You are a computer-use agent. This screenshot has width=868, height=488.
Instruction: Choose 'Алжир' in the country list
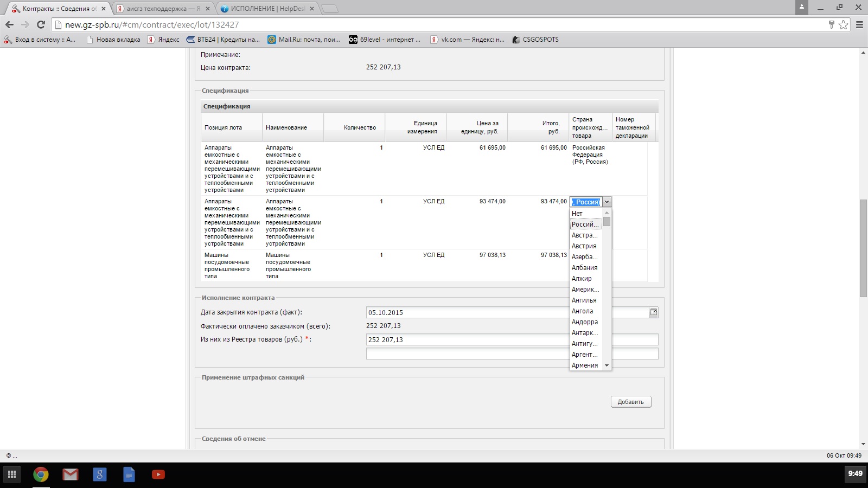coord(586,279)
